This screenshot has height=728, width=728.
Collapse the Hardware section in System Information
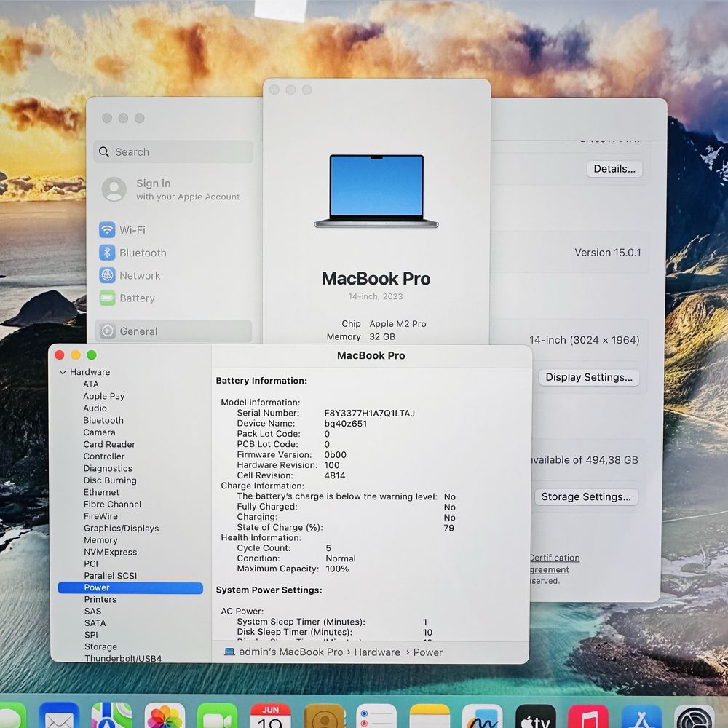pyautogui.click(x=63, y=372)
